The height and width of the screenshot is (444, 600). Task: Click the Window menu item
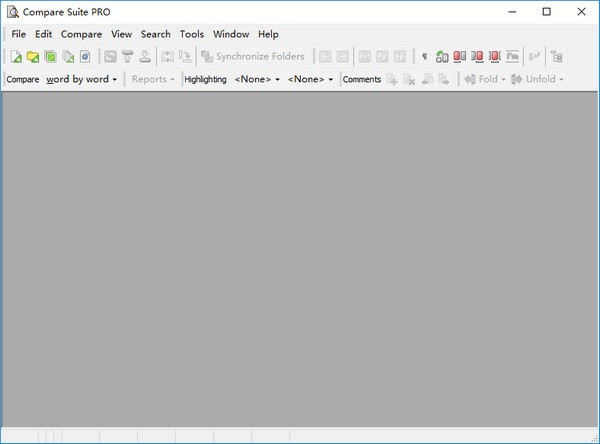point(231,34)
